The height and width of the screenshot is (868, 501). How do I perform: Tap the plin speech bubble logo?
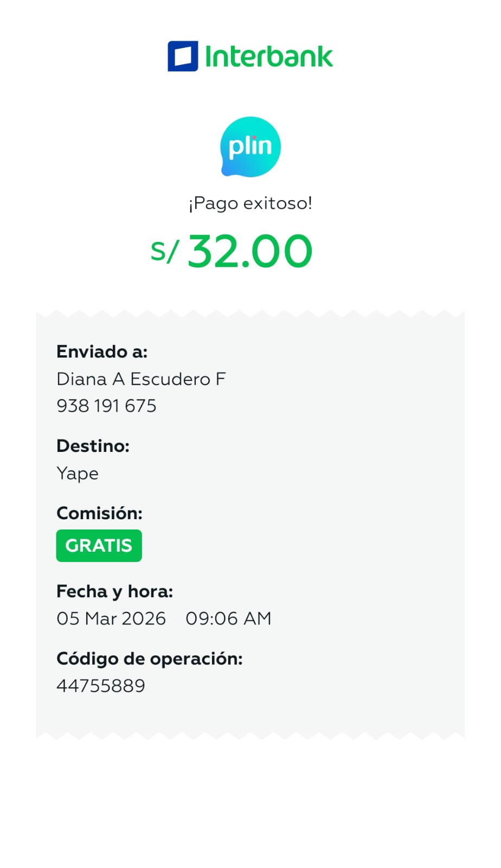tap(251, 146)
